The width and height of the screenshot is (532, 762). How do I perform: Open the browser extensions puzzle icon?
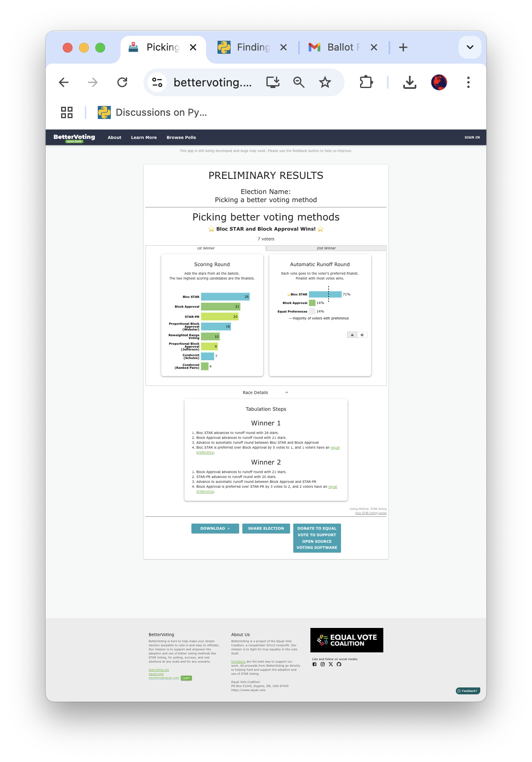[x=366, y=82]
